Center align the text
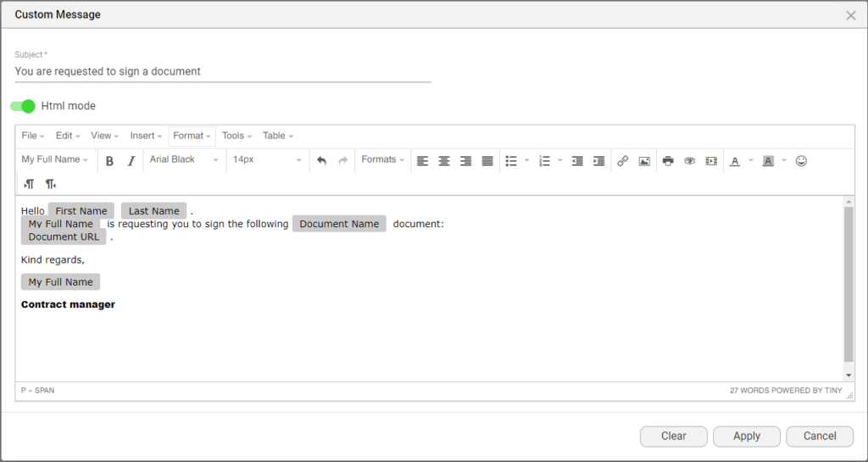This screenshot has width=868, height=462. [x=444, y=161]
